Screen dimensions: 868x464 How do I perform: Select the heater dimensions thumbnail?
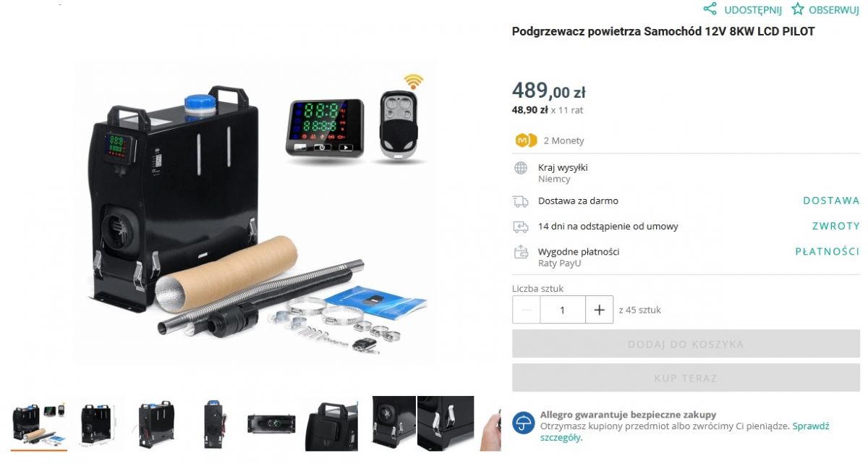(97, 423)
